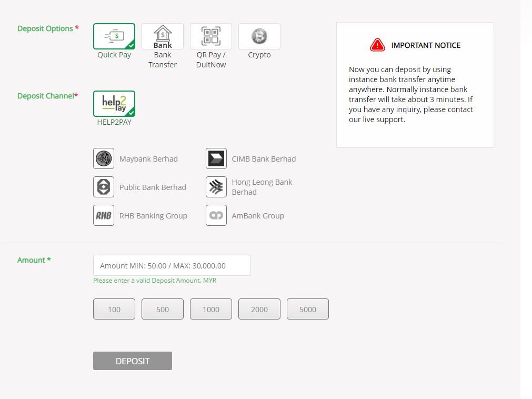The width and height of the screenshot is (532, 399).
Task: Click the Public Bank Berhad label
Action: (x=153, y=187)
